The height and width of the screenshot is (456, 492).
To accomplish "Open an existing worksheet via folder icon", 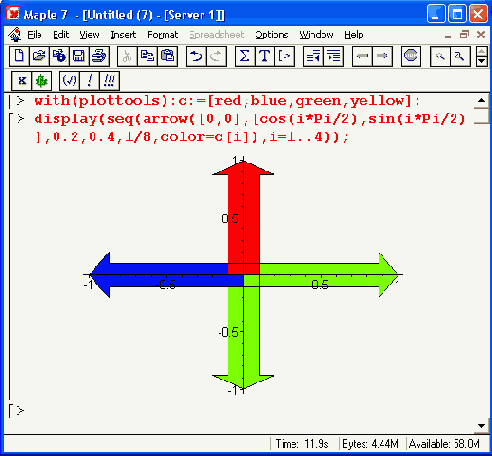I will pyautogui.click(x=39, y=56).
